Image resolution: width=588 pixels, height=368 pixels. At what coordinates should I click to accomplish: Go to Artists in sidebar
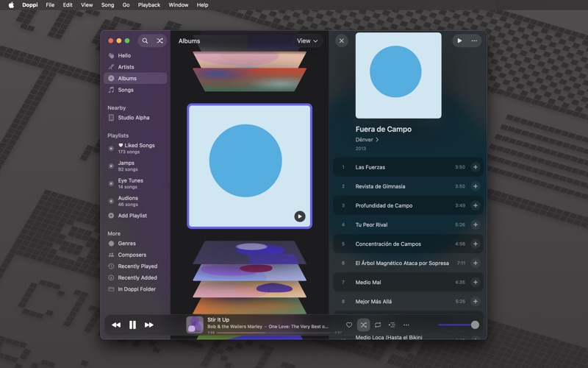(135, 67)
